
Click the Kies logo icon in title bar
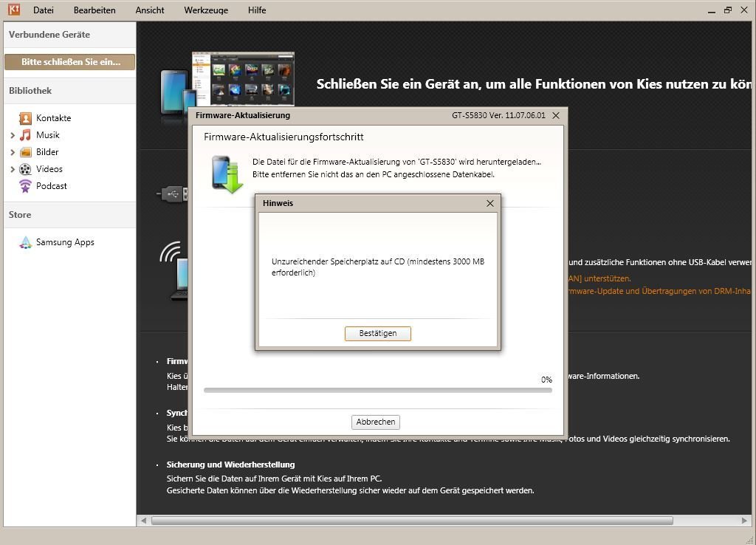click(x=14, y=9)
